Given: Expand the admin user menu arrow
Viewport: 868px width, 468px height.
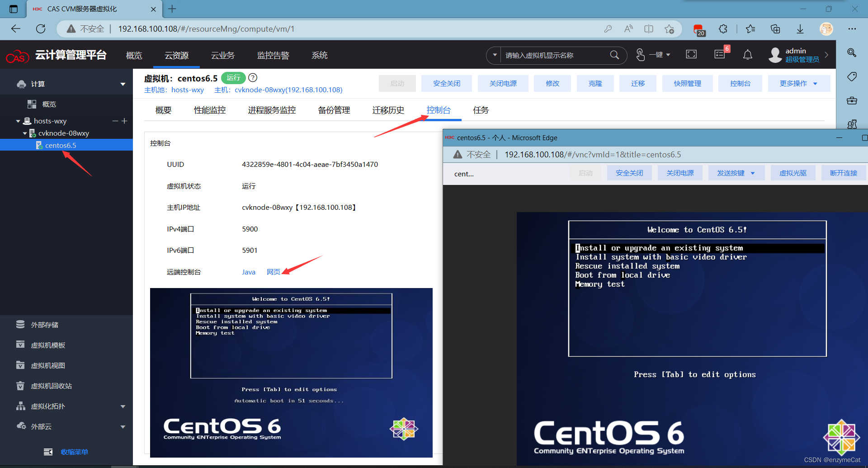Looking at the screenshot, I should point(826,55).
